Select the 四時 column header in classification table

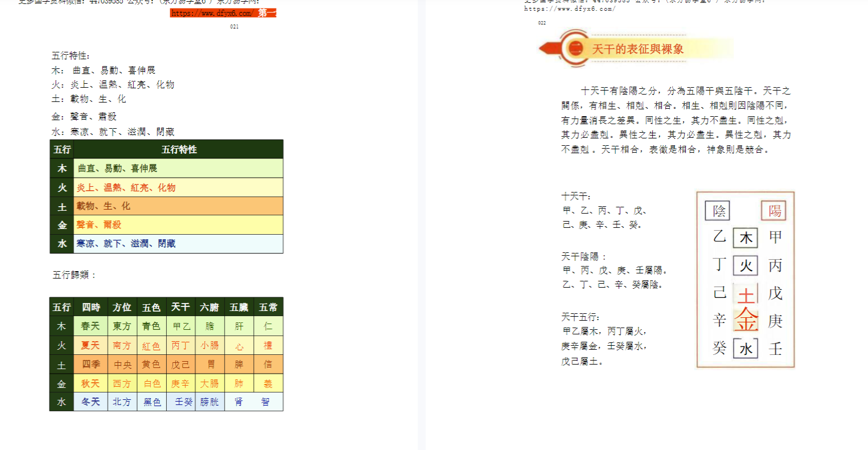click(91, 308)
